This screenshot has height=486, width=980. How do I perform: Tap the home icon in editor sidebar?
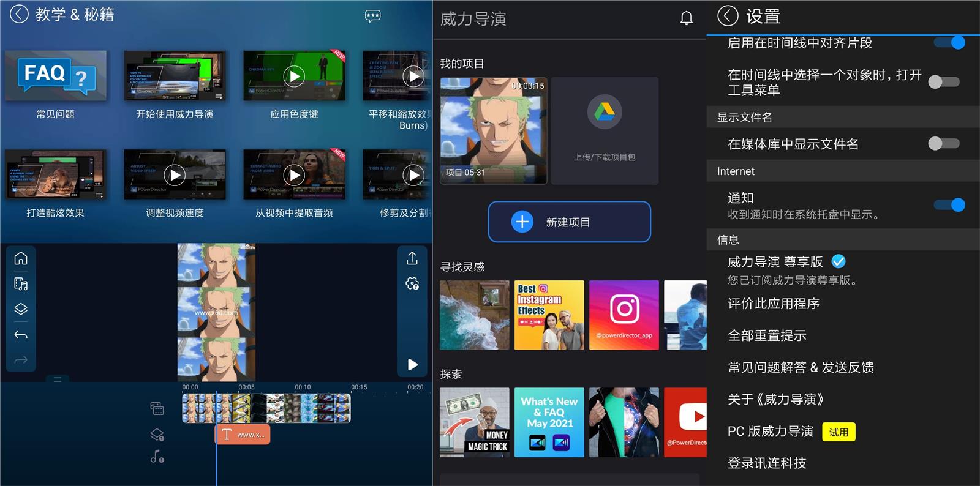point(21,258)
